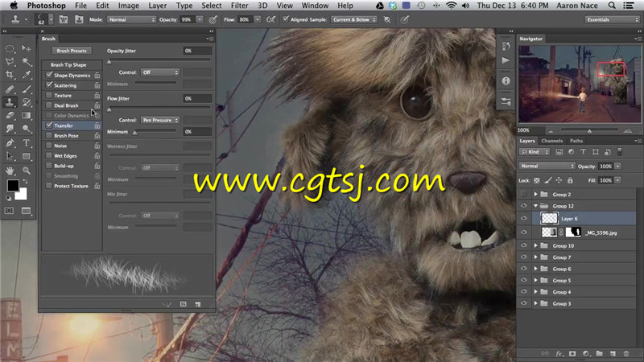Open the Filter menu

coord(239,6)
